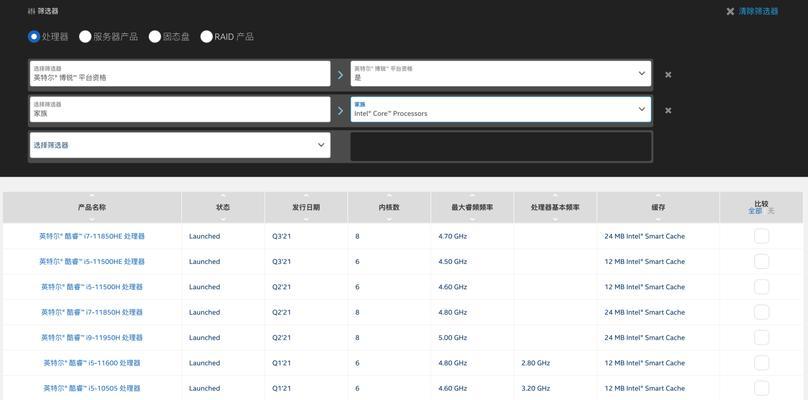This screenshot has height=400, width=808.
Task: Click 3.20 GHz base frequency cell
Action: [x=535, y=388]
